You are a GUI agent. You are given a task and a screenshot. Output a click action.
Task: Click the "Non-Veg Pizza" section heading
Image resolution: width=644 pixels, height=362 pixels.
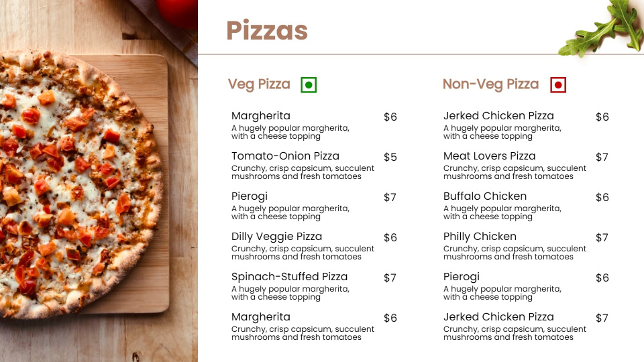(x=490, y=84)
